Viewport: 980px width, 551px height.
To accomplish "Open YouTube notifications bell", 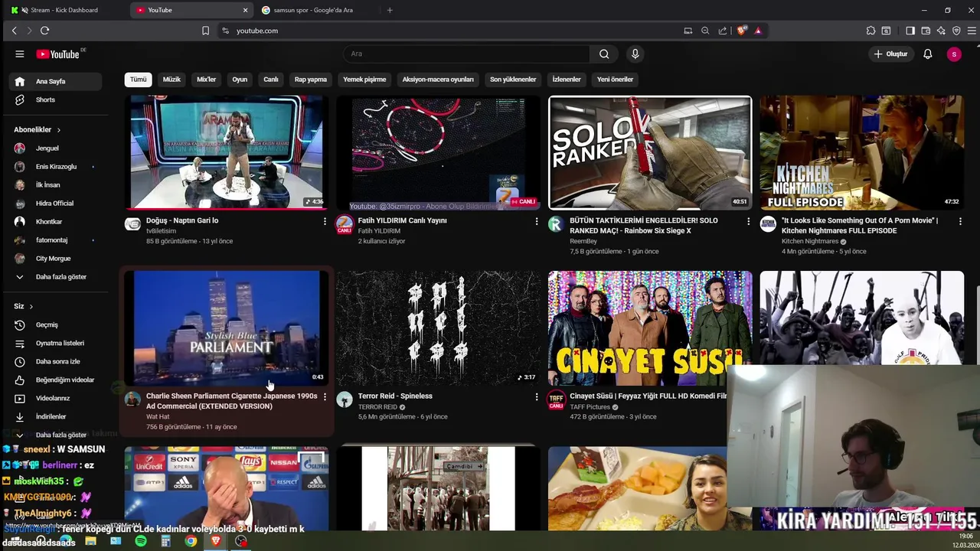I will (x=927, y=54).
